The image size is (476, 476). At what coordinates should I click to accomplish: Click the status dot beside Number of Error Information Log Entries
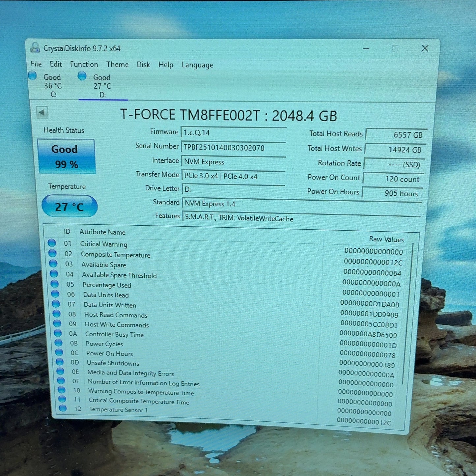coord(61,380)
